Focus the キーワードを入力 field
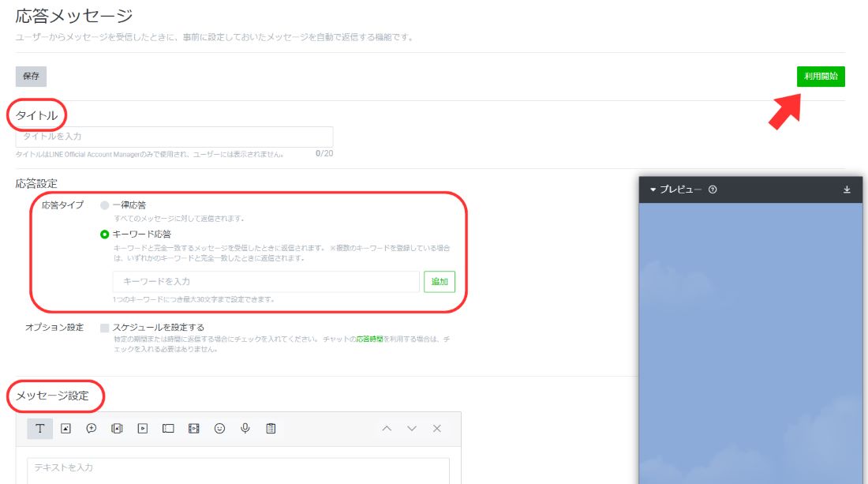This screenshot has width=868, height=484. [x=266, y=281]
